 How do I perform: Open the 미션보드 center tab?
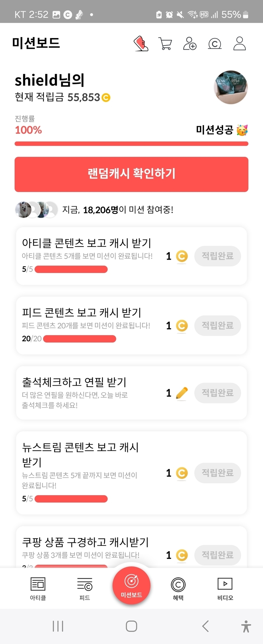(x=131, y=585)
